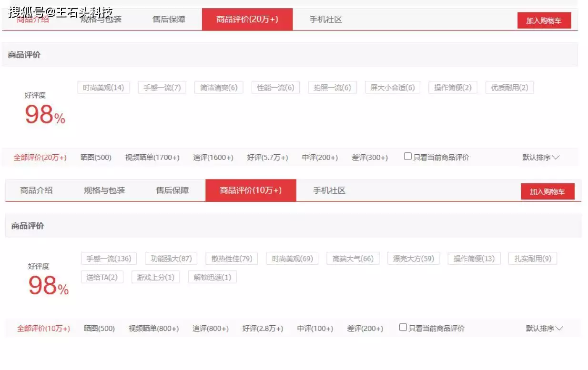Enable the upper 只看当前商品评价 checkbox
Screen dimensions: 588x370
coord(407,155)
